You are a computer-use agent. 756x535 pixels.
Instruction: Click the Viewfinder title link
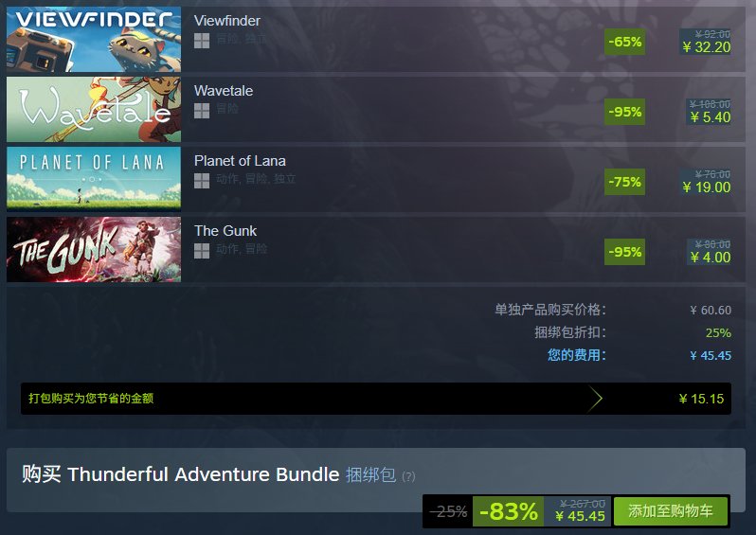click(227, 21)
